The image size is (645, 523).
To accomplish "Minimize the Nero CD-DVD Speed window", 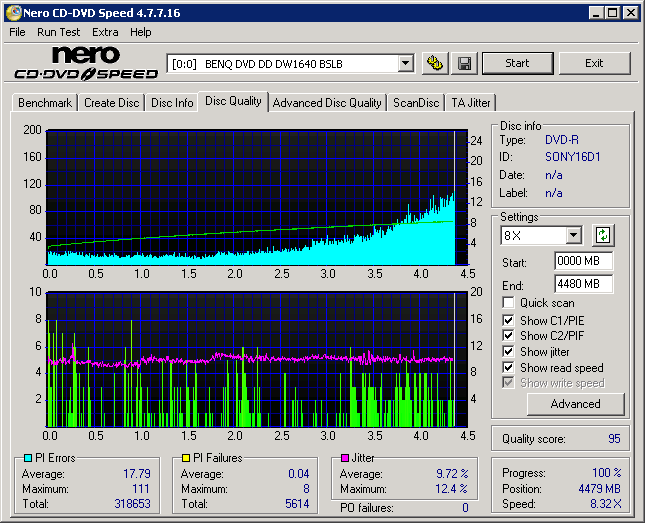I will click(x=596, y=13).
